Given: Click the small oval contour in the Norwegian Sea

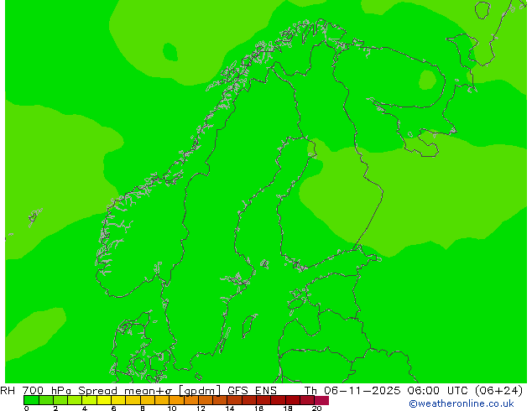Looking at the screenshot, I should click(170, 52).
